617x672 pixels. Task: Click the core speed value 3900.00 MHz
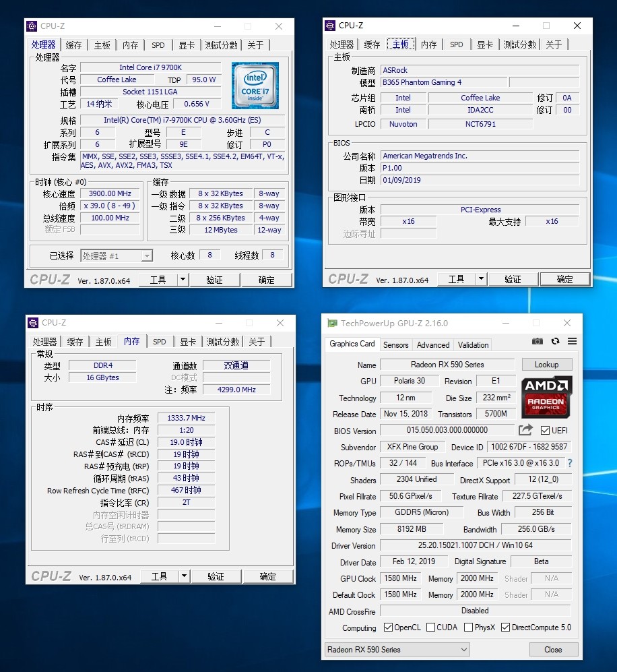pos(110,193)
